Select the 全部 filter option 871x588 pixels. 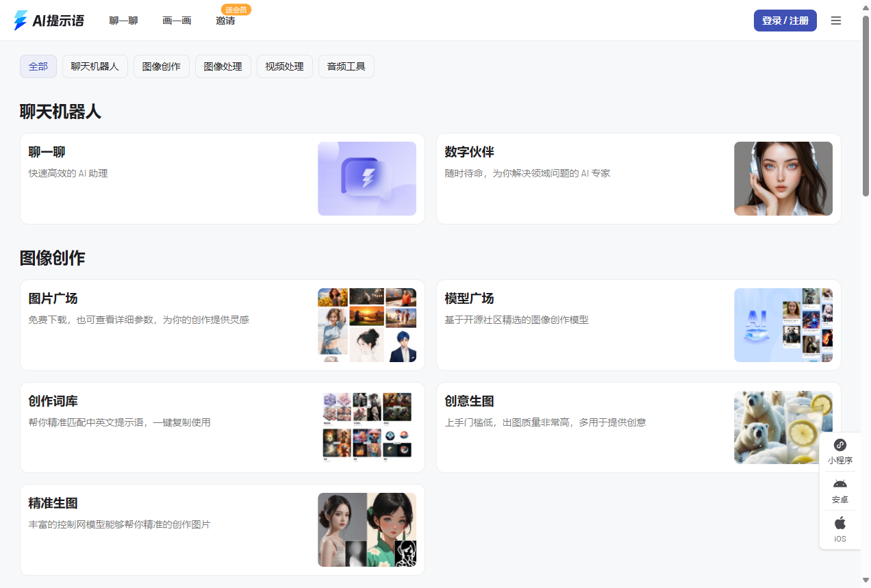38,66
